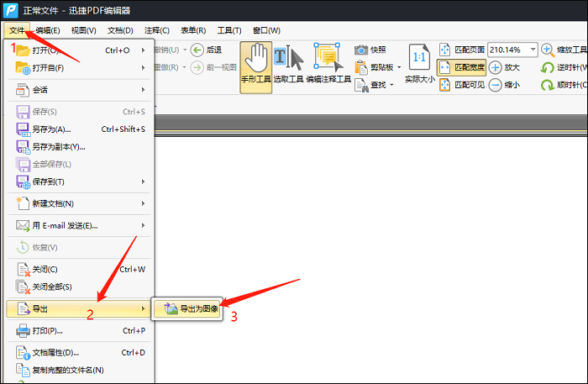The image size is (588, 384).
Task: Click the 放大 zoom in plus icon
Action: [496, 67]
